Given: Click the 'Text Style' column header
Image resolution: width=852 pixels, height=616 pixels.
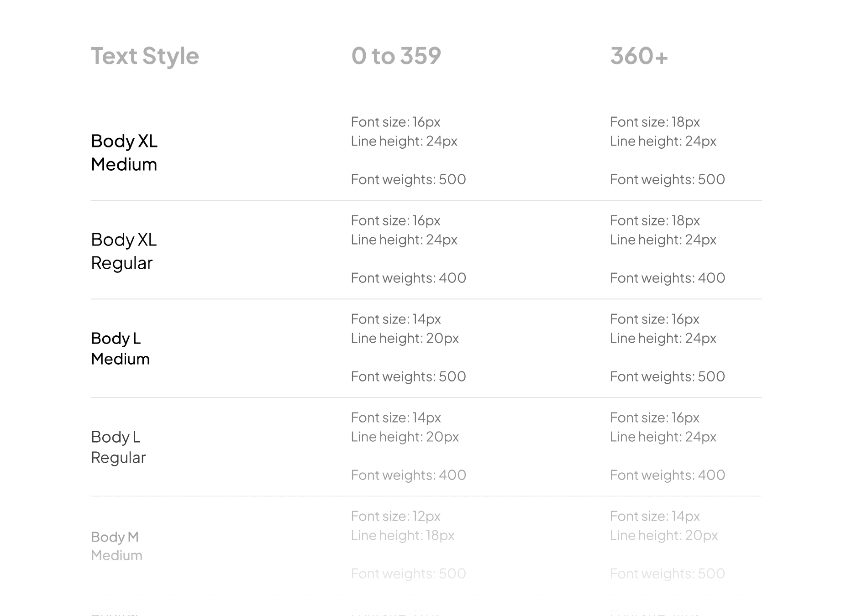Looking at the screenshot, I should (145, 56).
